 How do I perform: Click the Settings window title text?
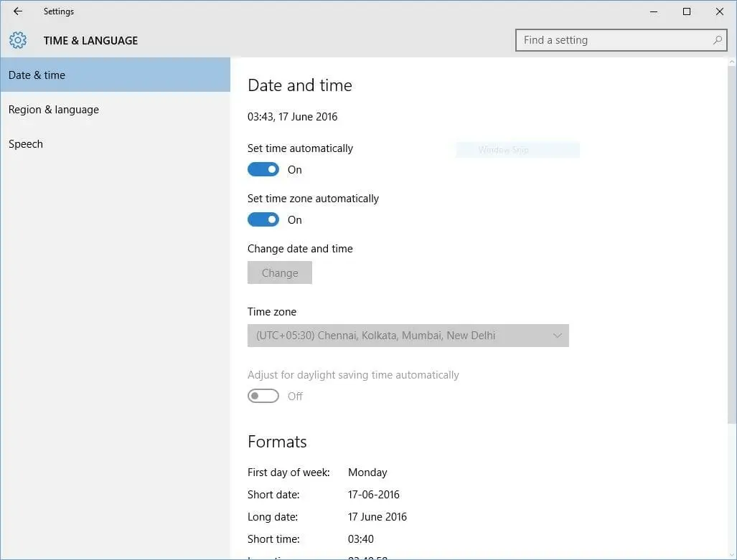(59, 11)
